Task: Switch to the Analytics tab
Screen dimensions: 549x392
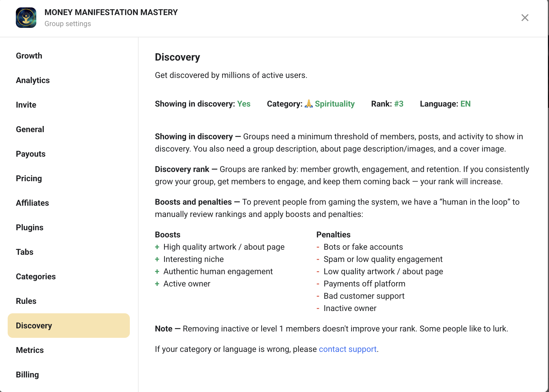Action: click(33, 80)
